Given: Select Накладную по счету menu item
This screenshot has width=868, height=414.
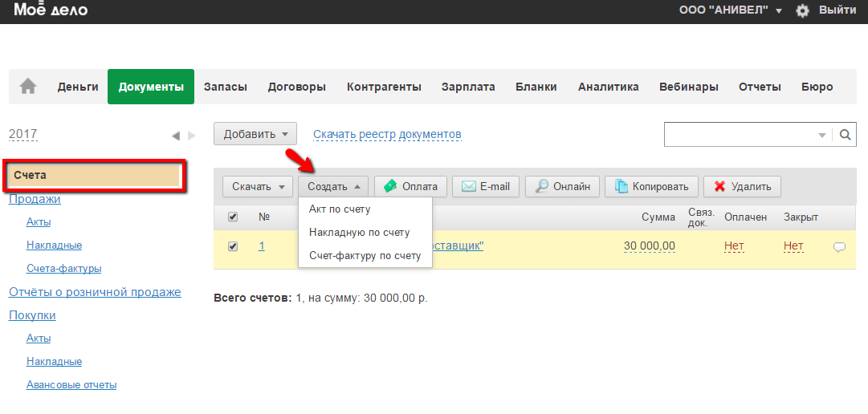Looking at the screenshot, I should pos(359,233).
